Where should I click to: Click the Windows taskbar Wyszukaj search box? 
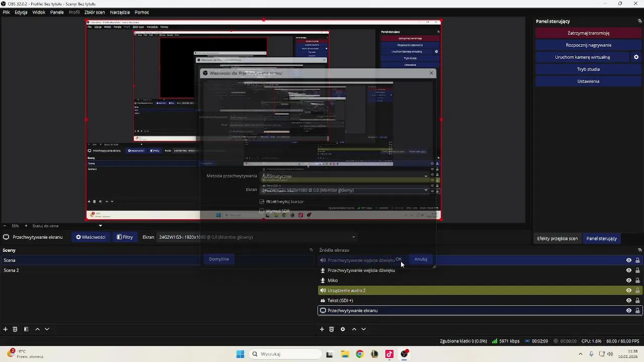286,354
